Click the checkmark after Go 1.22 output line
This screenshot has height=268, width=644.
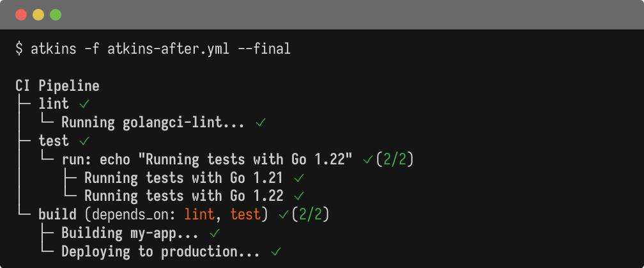pyautogui.click(x=298, y=196)
